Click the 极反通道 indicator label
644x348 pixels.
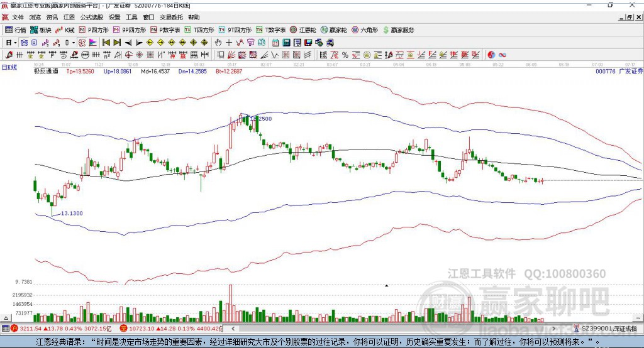(x=46, y=71)
